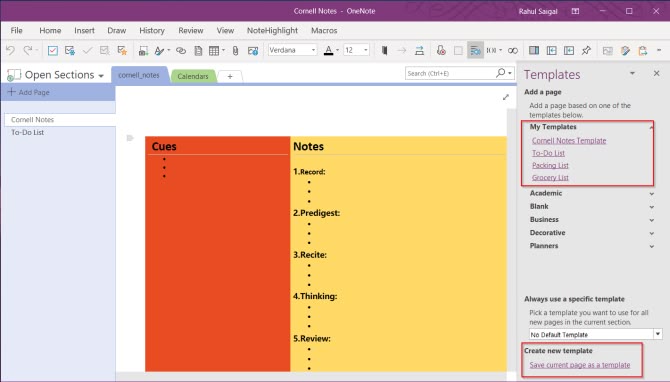Open the table grid insert icon

[x=214, y=50]
